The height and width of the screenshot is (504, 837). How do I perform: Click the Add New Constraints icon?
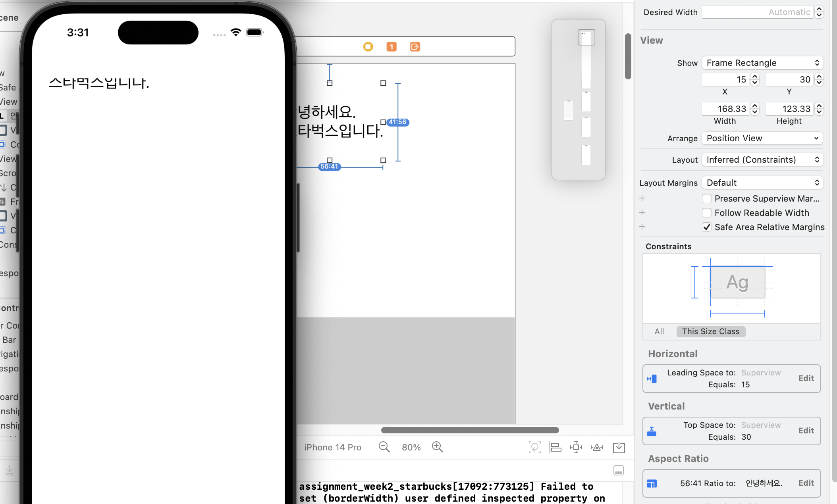click(576, 447)
